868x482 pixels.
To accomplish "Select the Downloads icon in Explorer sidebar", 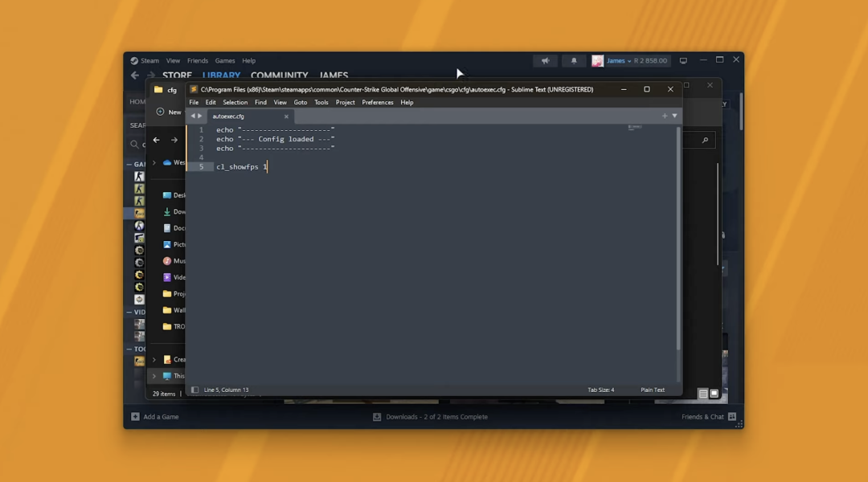I will tap(166, 211).
